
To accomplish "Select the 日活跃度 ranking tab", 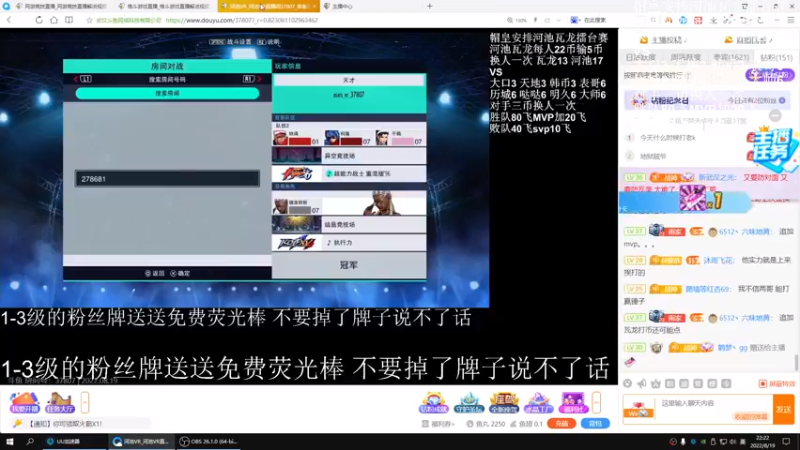I will [x=641, y=58].
